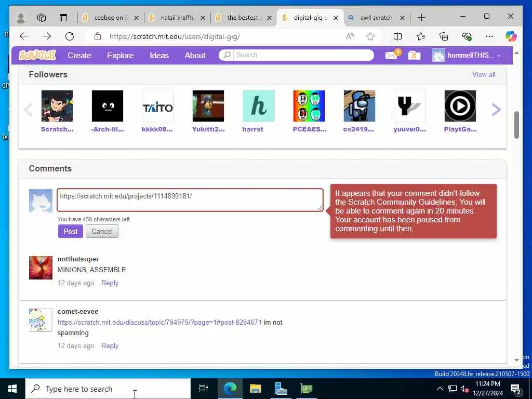This screenshot has height=399, width=532.
Task: Open follower harrst profile thumbnail
Action: coord(259,106)
